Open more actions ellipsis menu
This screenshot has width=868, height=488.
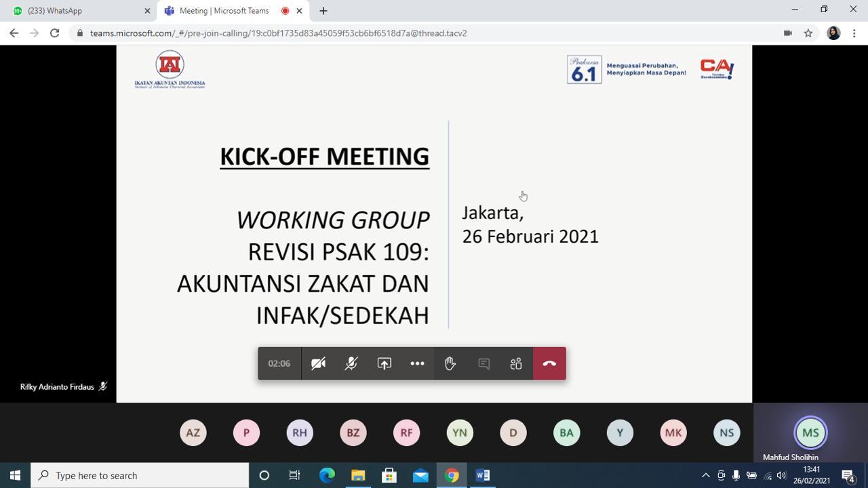417,364
